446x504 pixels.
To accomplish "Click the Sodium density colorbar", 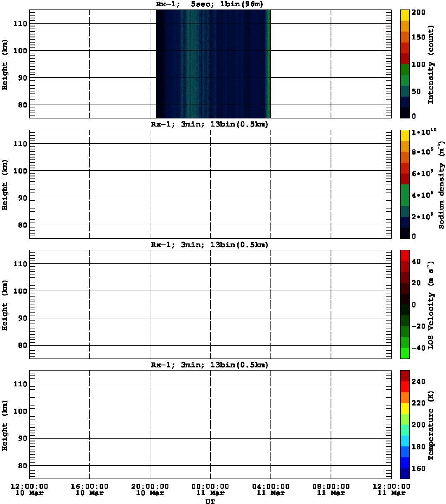I will pyautogui.click(x=405, y=184).
